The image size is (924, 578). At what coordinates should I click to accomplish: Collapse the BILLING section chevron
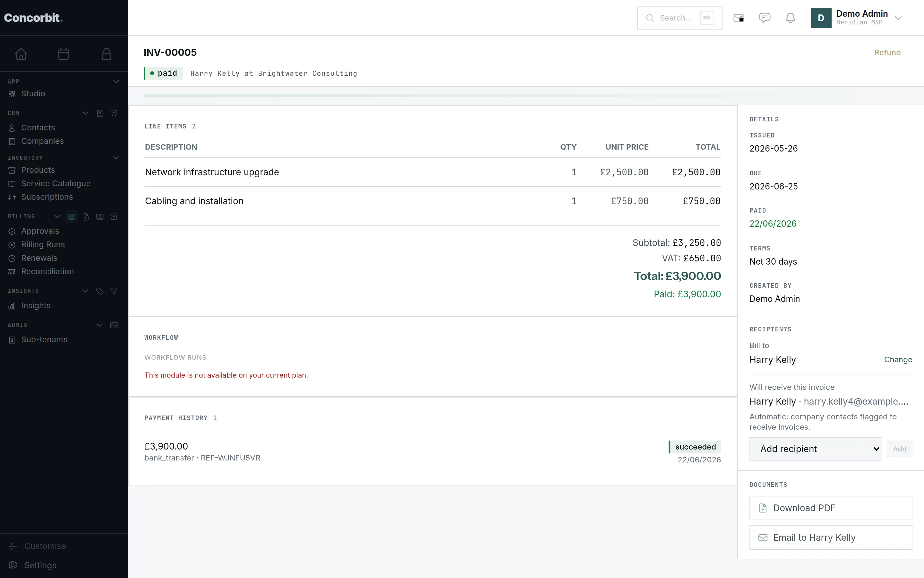[x=57, y=216]
